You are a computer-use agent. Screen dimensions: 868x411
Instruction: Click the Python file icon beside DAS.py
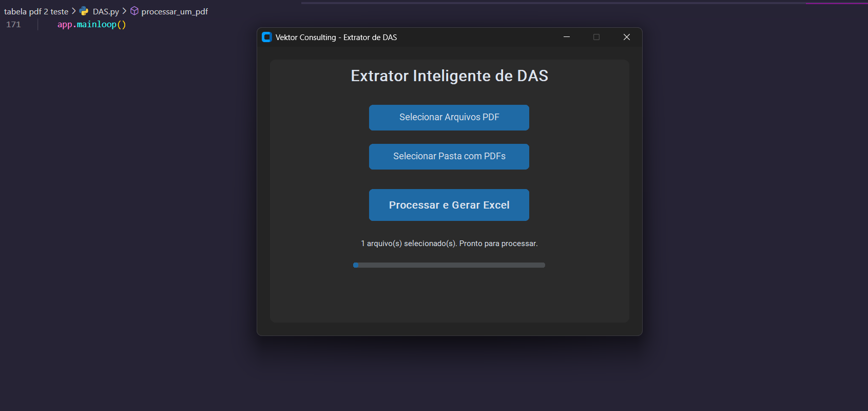coord(84,11)
